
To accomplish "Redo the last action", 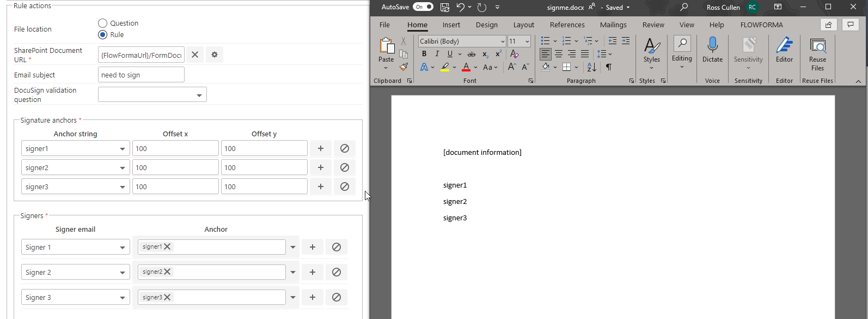I will coord(481,7).
